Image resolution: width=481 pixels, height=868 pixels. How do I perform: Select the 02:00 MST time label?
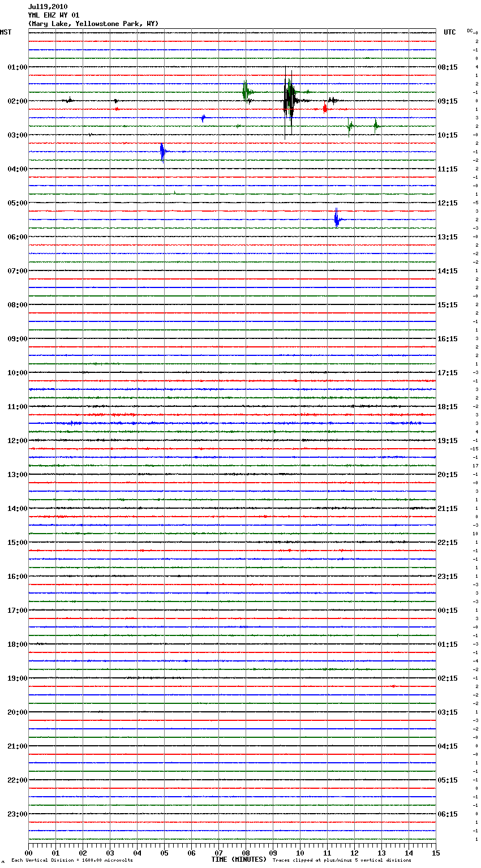tap(18, 101)
